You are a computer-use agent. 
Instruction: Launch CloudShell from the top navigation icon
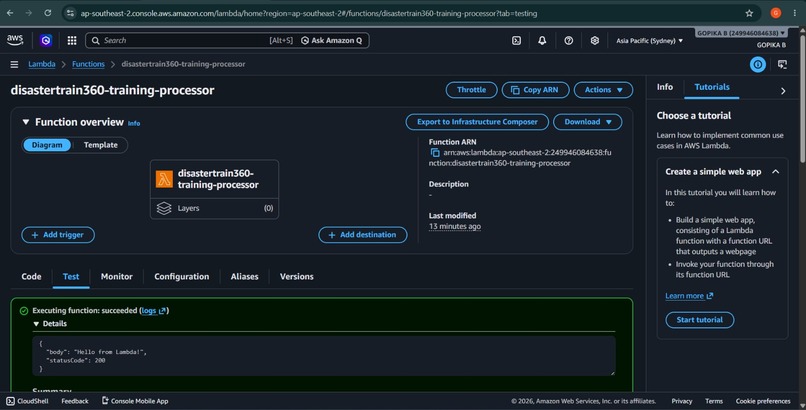tap(517, 41)
